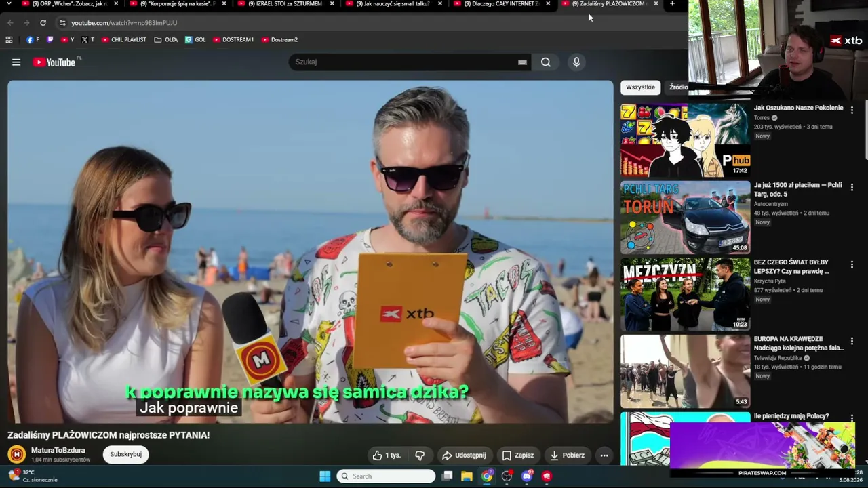Image resolution: width=868 pixels, height=488 pixels.
Task: Share the video via Udostępnij
Action: [x=464, y=455]
